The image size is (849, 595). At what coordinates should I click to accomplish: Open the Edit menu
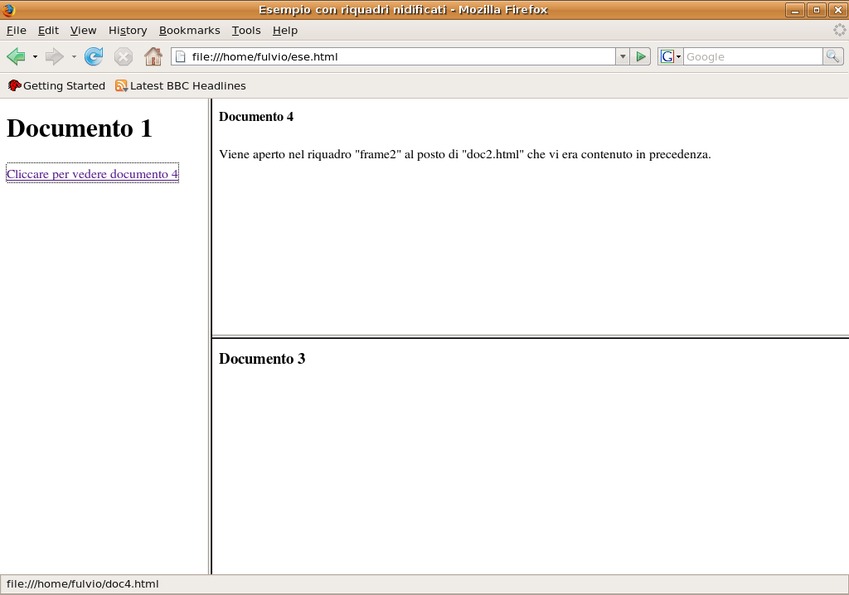pos(48,30)
